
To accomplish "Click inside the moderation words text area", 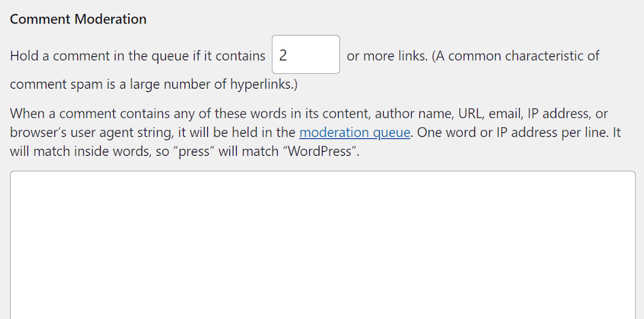I will point(322,245).
